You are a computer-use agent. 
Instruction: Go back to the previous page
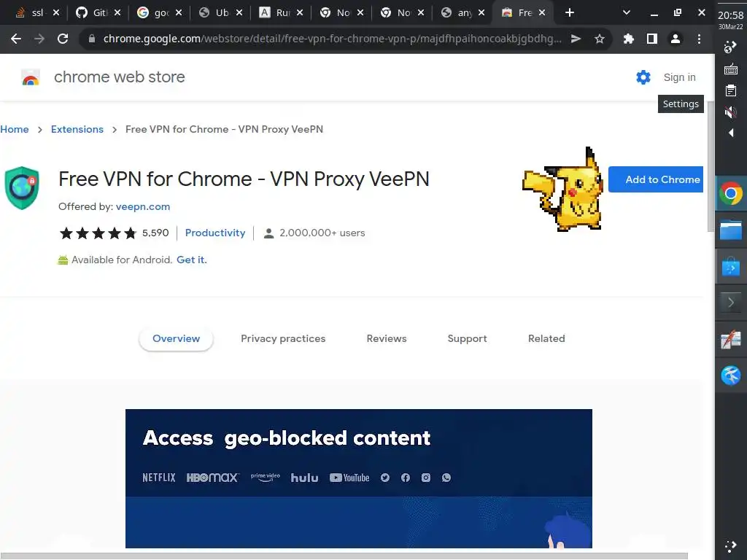[x=16, y=39]
